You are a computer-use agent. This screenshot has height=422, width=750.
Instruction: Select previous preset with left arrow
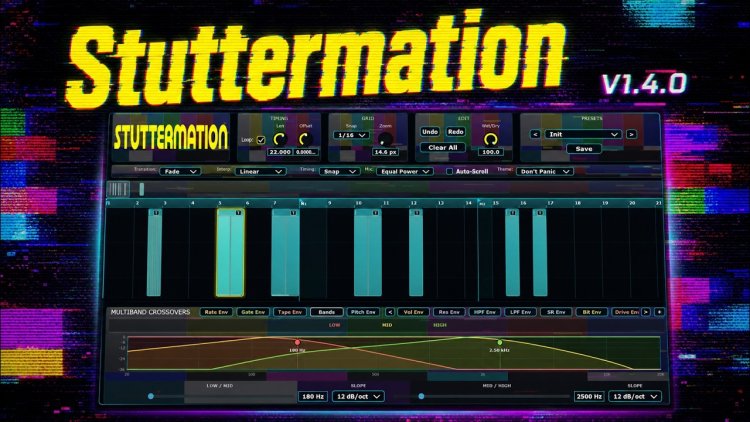(535, 134)
